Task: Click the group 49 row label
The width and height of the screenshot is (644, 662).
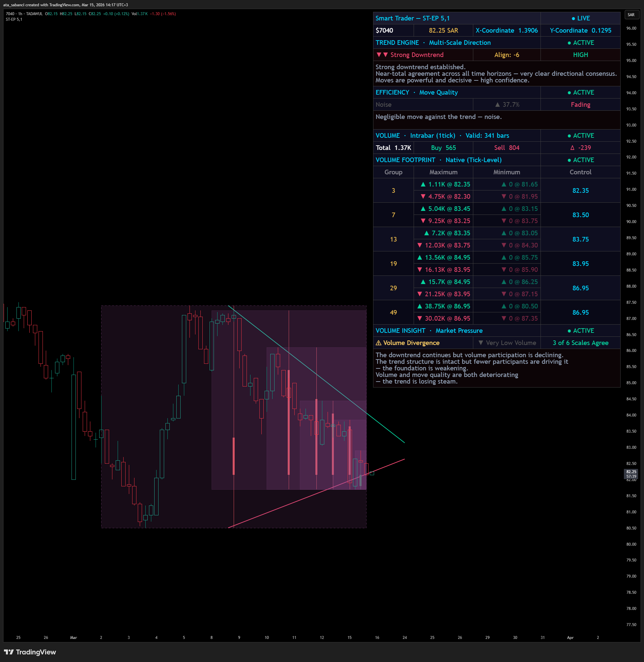Action: (x=394, y=312)
